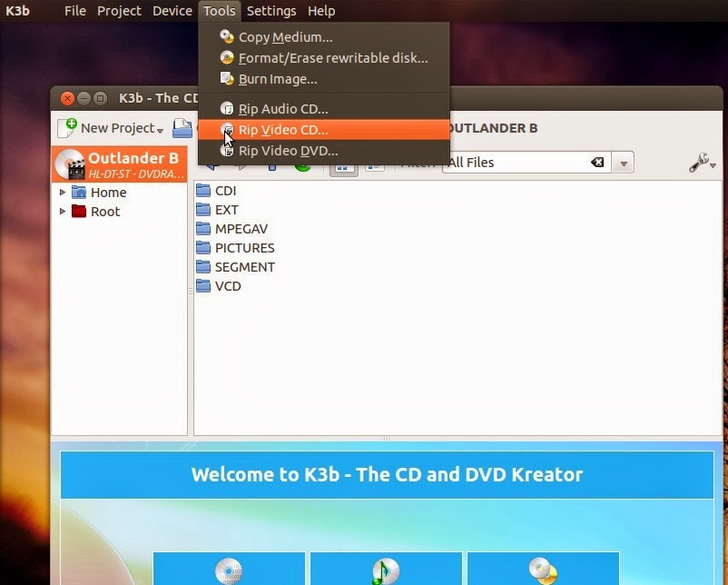Select Home in the folder tree
Image resolution: width=728 pixels, height=585 pixels.
(108, 193)
